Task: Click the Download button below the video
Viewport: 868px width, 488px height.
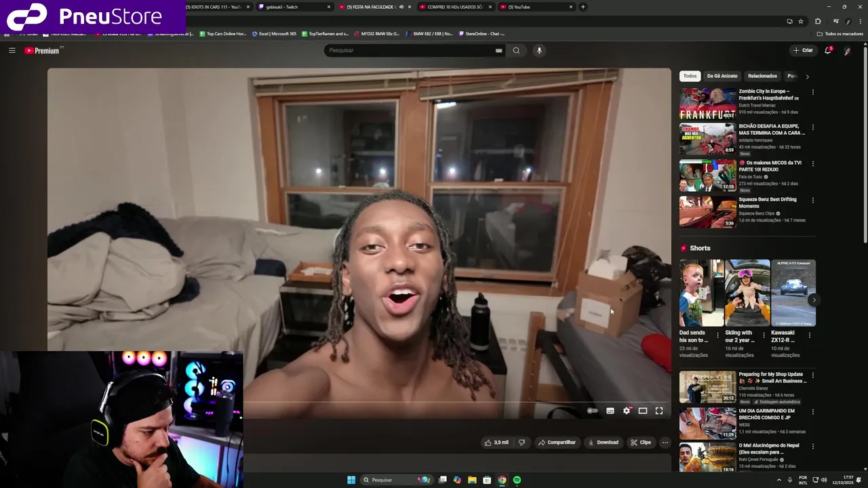Action: [x=603, y=443]
